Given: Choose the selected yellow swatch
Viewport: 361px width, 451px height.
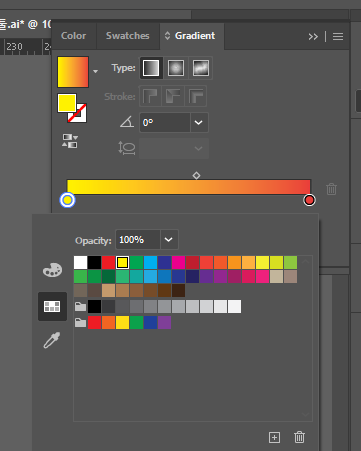Looking at the screenshot, I should (122, 263).
